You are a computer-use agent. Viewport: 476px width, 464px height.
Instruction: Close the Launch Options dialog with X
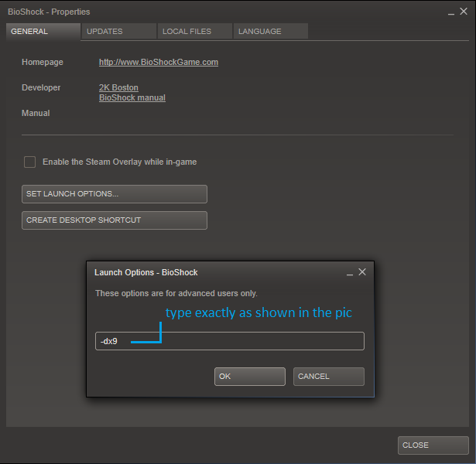(x=362, y=272)
